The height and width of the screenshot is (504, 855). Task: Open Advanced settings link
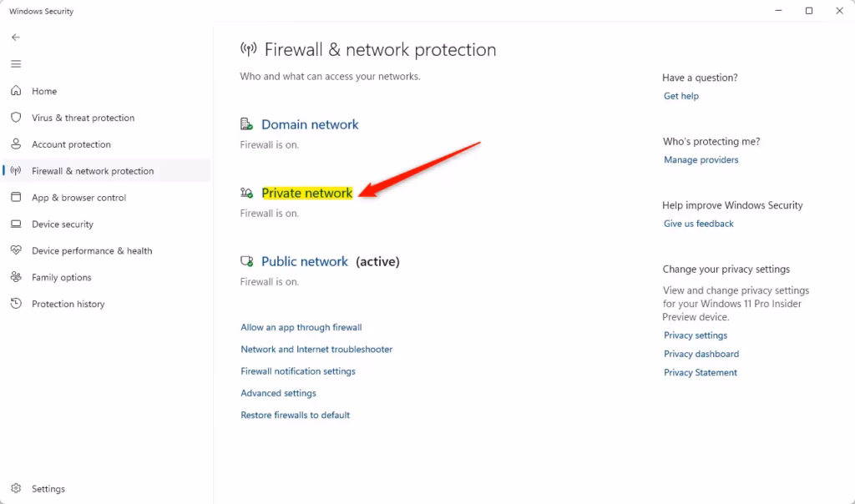click(x=278, y=393)
